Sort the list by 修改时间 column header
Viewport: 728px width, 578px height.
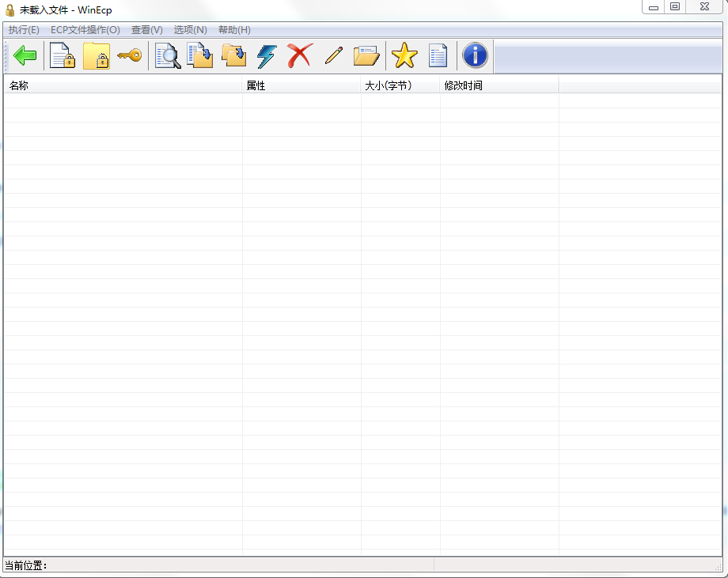pyautogui.click(x=499, y=85)
